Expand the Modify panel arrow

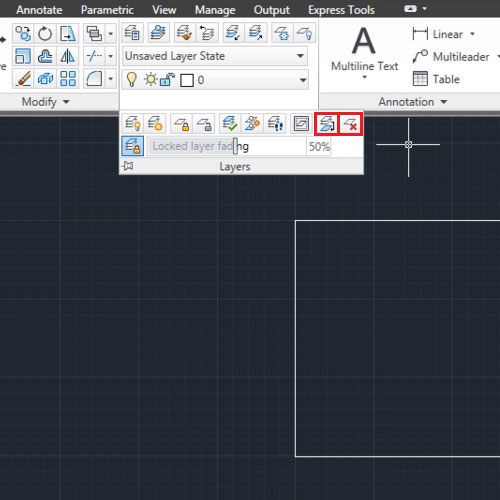(x=66, y=102)
